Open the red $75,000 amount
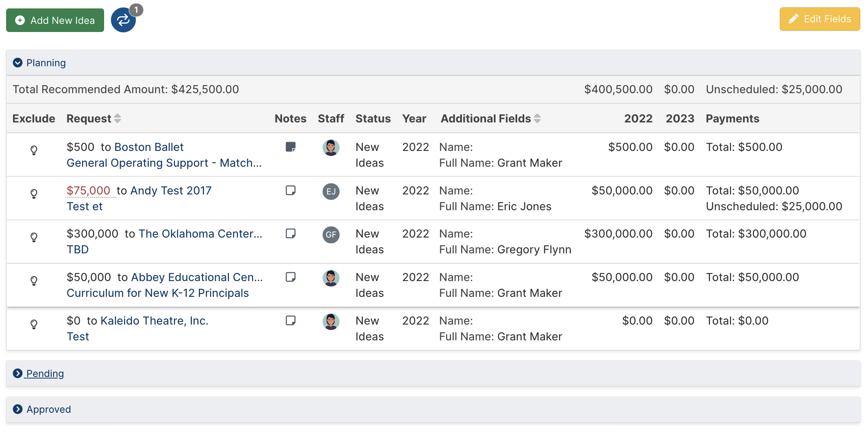The image size is (868, 432). tap(88, 191)
